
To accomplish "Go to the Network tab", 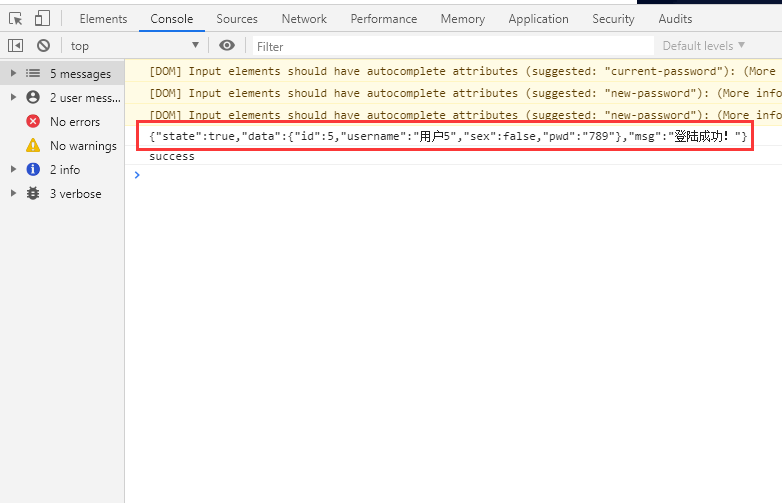I will pyautogui.click(x=304, y=19).
